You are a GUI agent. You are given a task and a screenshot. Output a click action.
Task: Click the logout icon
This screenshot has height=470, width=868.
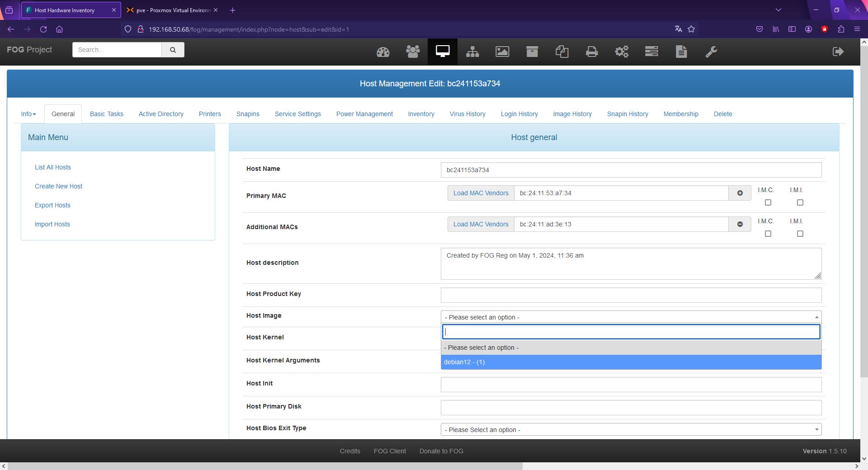[x=838, y=52]
